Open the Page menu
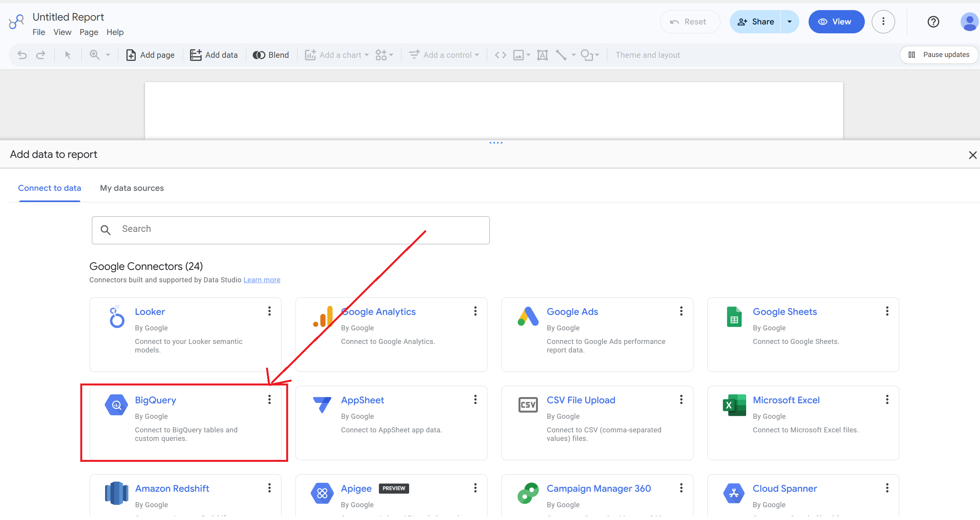 pos(89,32)
